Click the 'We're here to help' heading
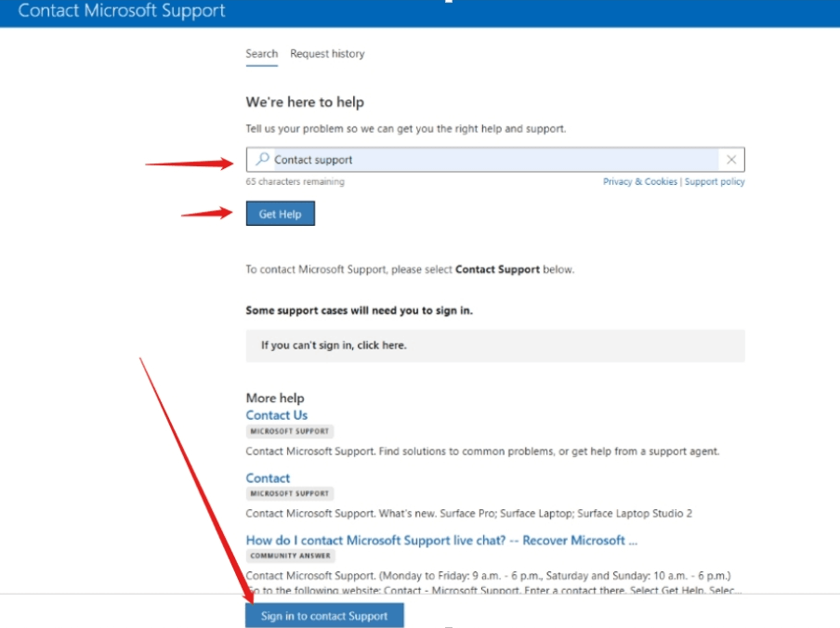The width and height of the screenshot is (840, 628). 305,101
